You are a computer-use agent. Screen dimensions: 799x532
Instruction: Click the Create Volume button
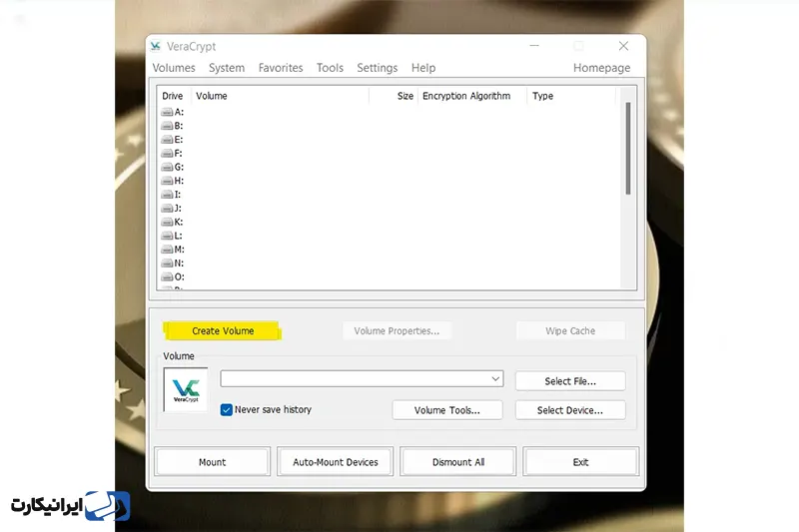[223, 331]
